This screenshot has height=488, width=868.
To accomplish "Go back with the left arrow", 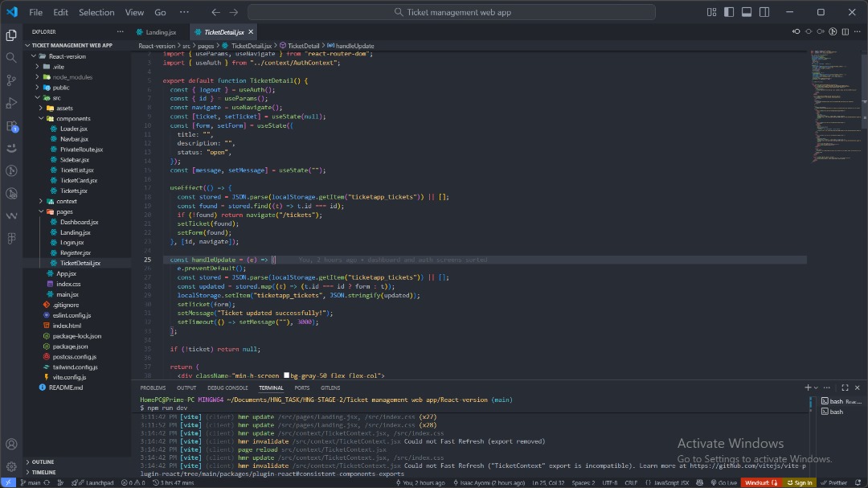I will click(x=215, y=12).
